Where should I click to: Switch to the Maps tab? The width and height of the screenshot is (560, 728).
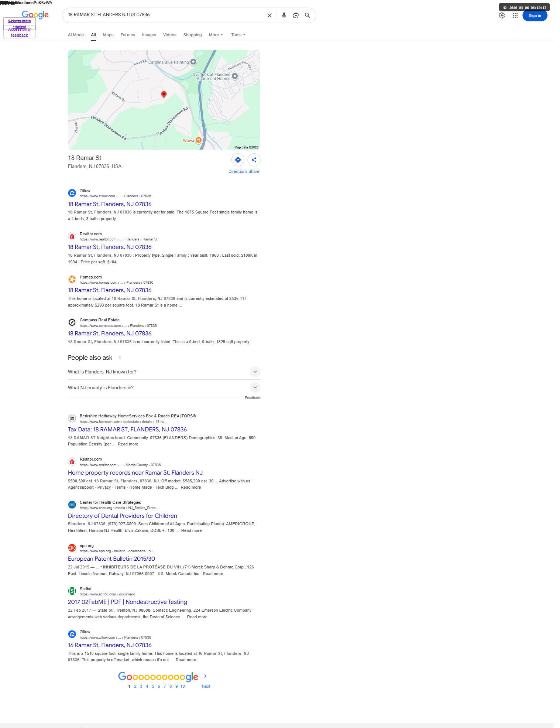[108, 35]
